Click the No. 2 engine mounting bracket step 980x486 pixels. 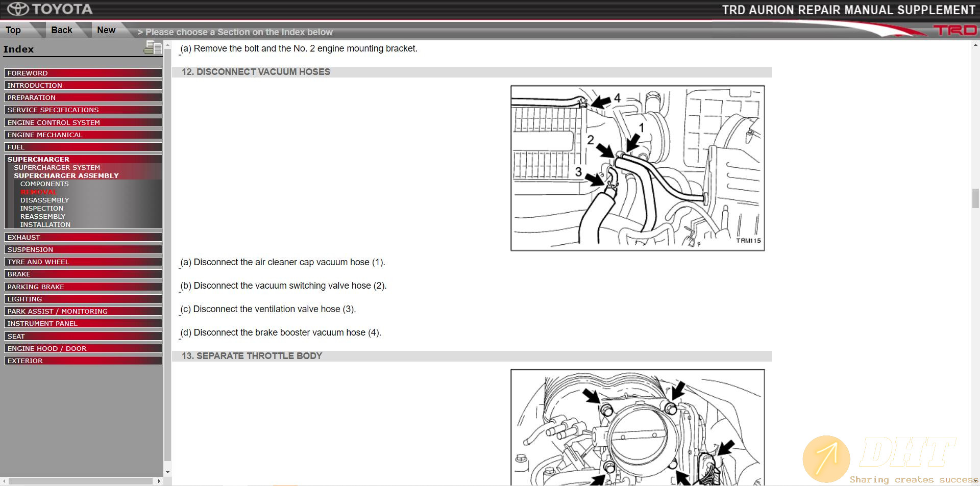pos(299,48)
